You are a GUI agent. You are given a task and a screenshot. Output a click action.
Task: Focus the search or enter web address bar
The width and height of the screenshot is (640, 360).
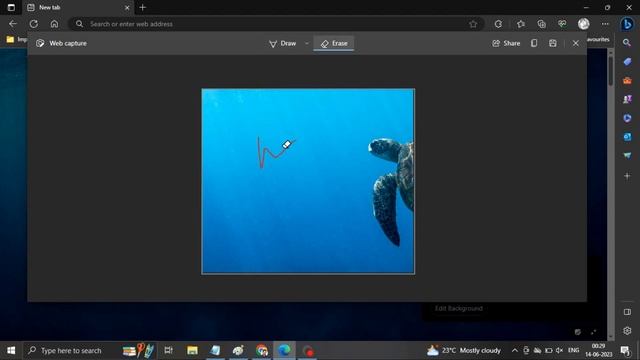pyautogui.click(x=276, y=24)
